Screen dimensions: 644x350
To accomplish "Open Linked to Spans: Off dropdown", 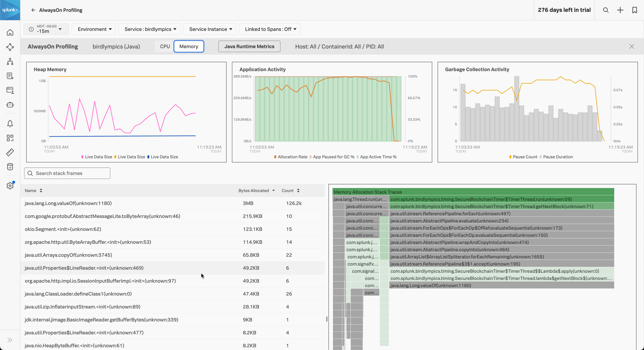I will [270, 29].
